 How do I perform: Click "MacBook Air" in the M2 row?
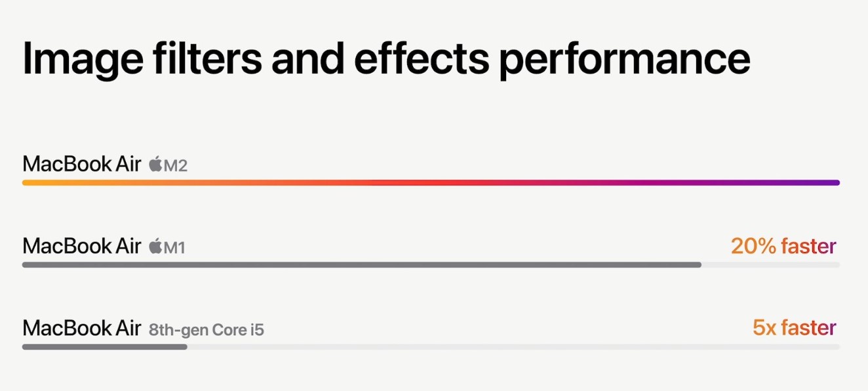tap(81, 164)
